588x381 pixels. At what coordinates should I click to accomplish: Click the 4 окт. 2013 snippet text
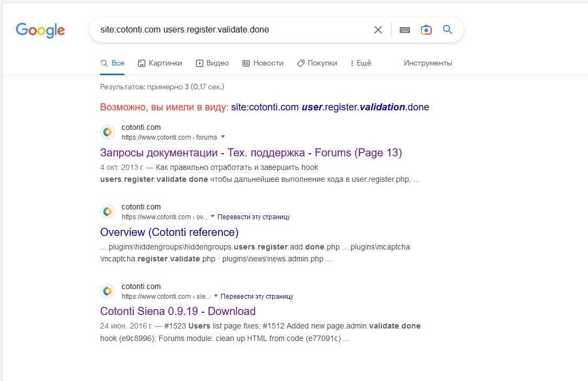(x=260, y=173)
